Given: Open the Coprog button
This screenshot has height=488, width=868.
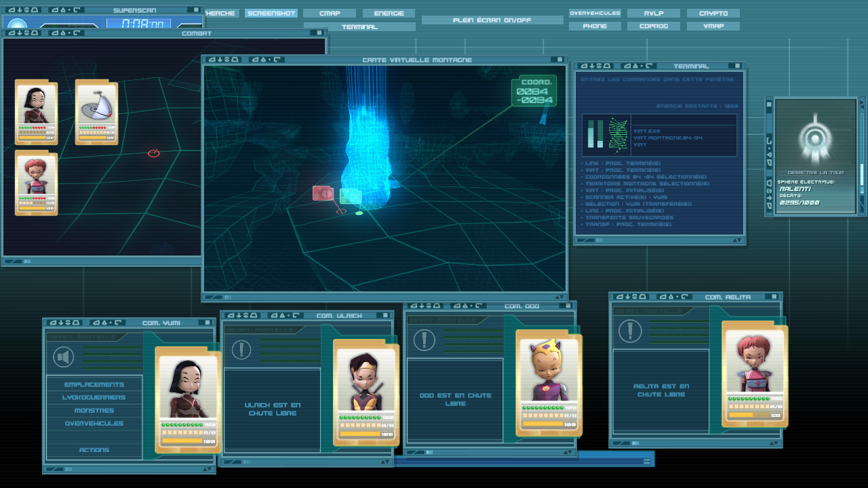Looking at the screenshot, I should point(654,26).
